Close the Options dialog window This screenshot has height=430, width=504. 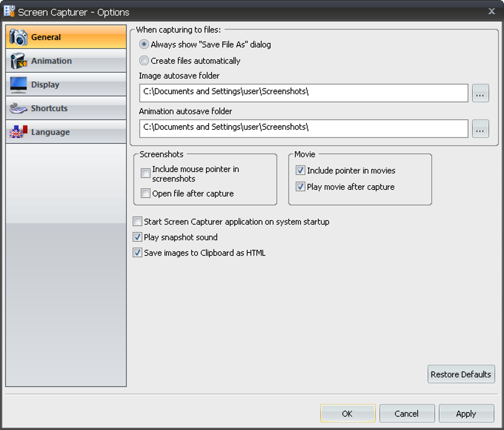[x=492, y=11]
